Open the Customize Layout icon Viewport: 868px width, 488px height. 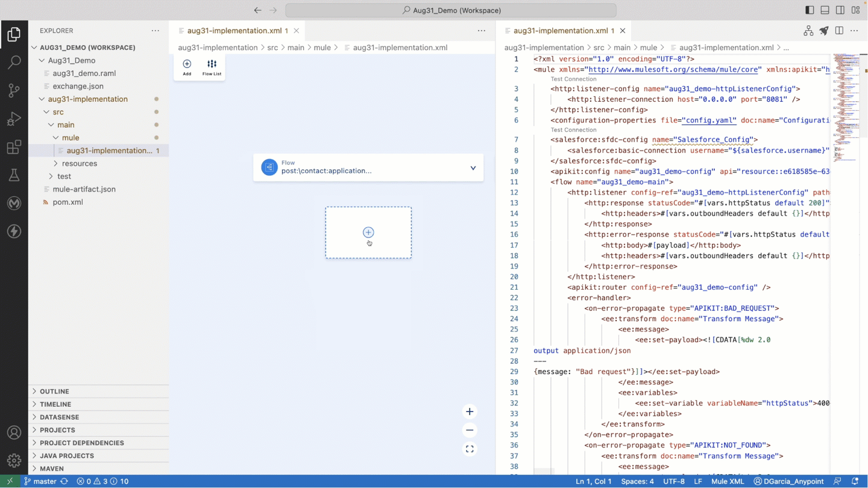click(855, 10)
